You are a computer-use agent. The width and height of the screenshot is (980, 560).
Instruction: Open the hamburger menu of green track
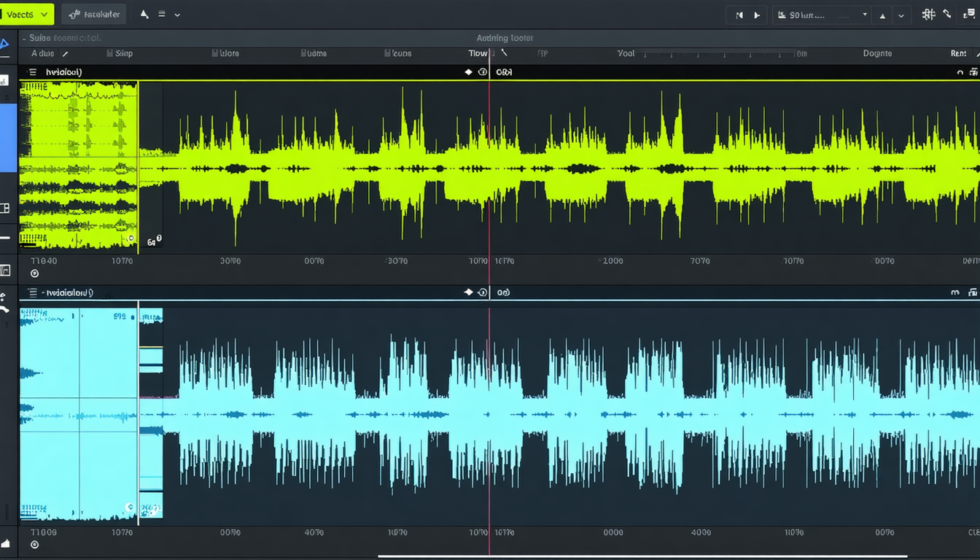[32, 72]
